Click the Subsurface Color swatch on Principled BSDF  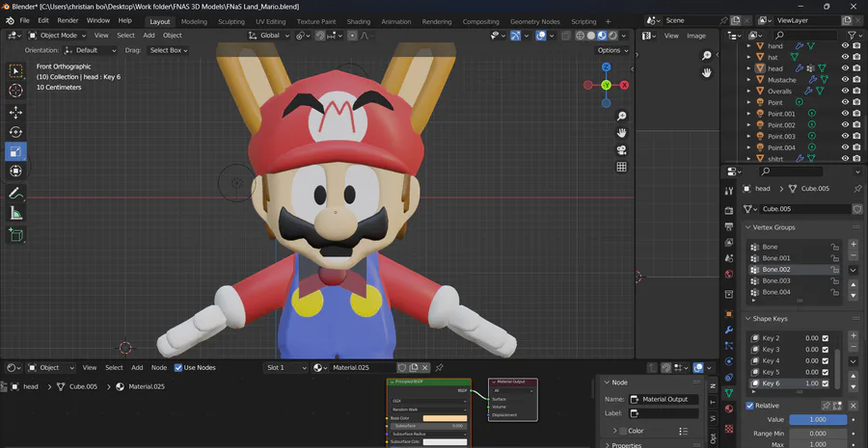445,442
